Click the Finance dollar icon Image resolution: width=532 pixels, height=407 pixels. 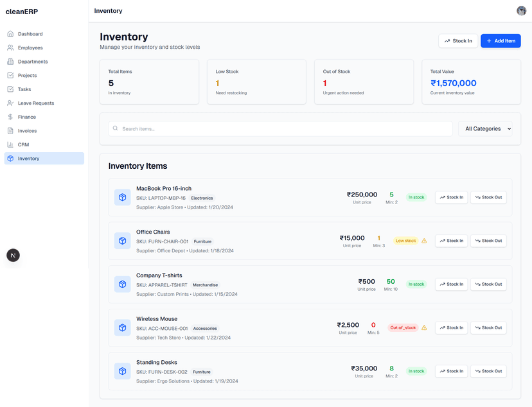pyautogui.click(x=10, y=117)
